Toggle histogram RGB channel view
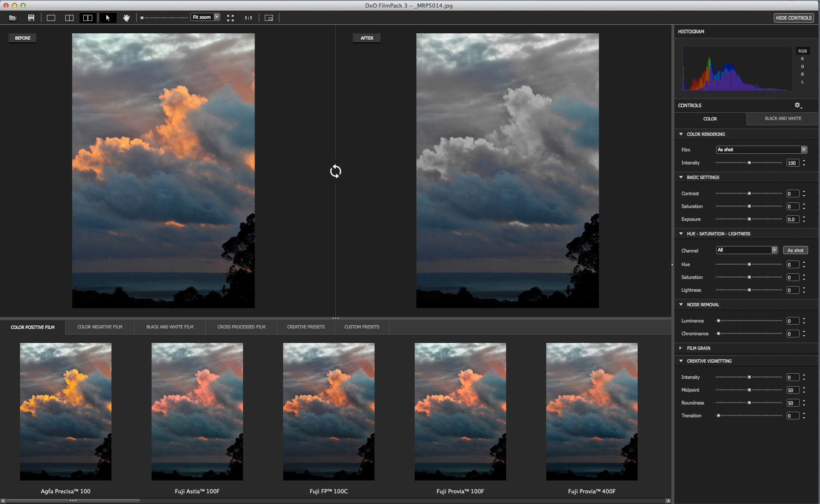This screenshot has width=820, height=504. 802,51
